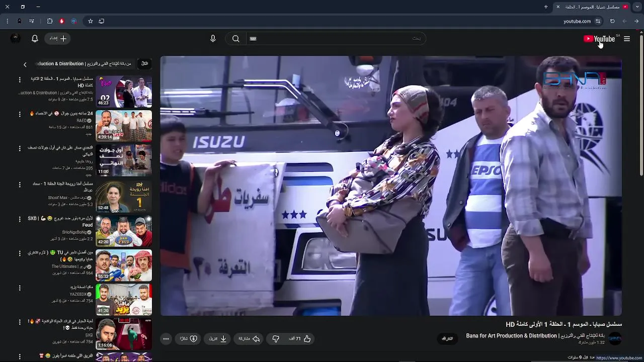Go to the YouTube home logo
Viewport: 644px width, 362px height.
point(599,39)
